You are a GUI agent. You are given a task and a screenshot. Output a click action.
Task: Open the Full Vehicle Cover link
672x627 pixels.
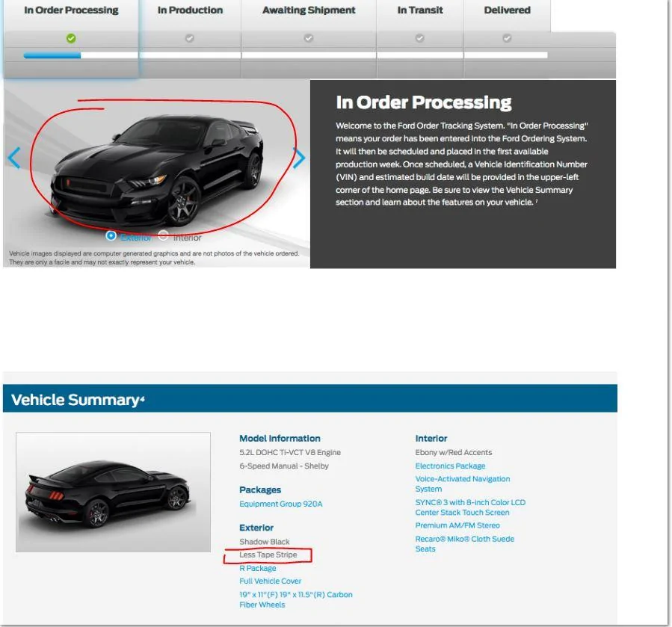tap(270, 581)
